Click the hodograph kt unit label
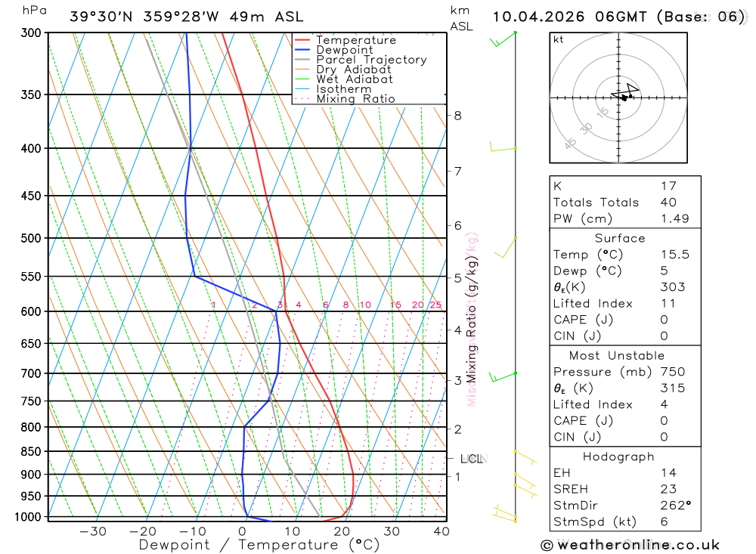This screenshot has width=756, height=554. [x=559, y=40]
